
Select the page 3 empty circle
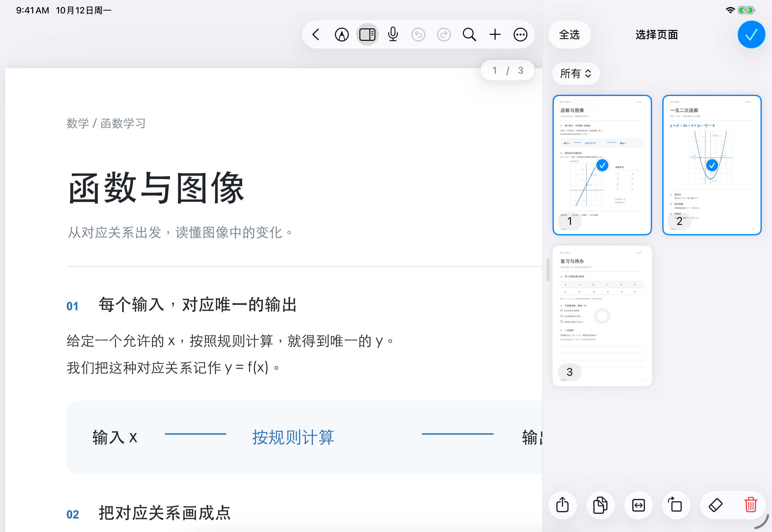(x=602, y=316)
